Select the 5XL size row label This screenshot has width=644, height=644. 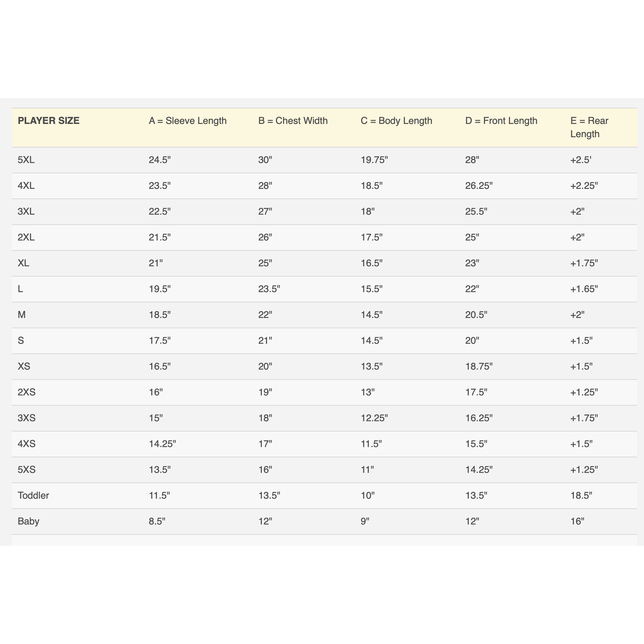tap(26, 160)
